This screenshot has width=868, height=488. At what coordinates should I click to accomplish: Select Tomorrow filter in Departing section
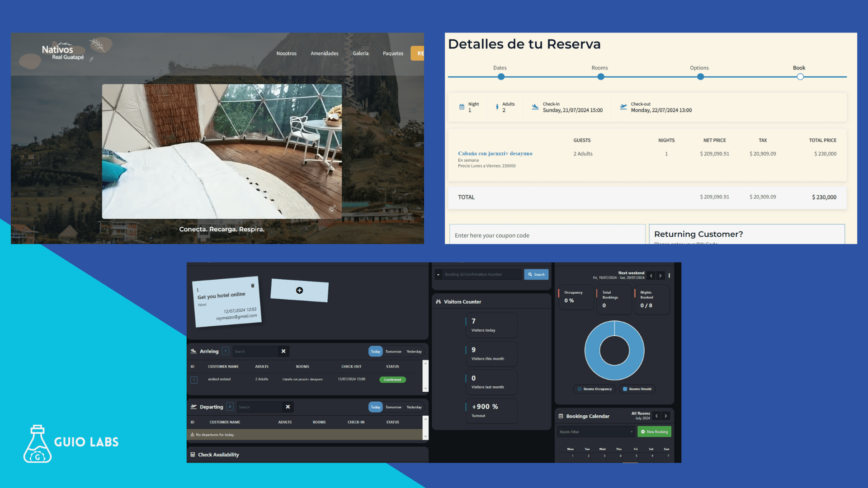[393, 407]
